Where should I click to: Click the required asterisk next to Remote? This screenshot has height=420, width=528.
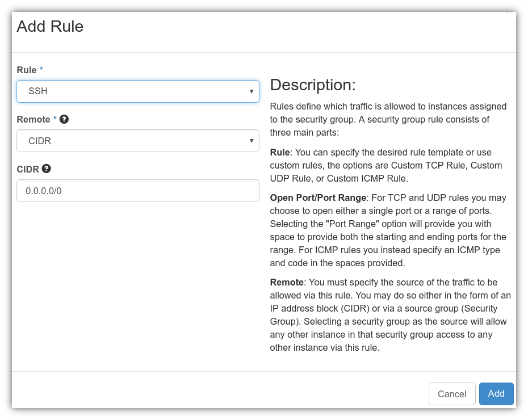pos(55,119)
